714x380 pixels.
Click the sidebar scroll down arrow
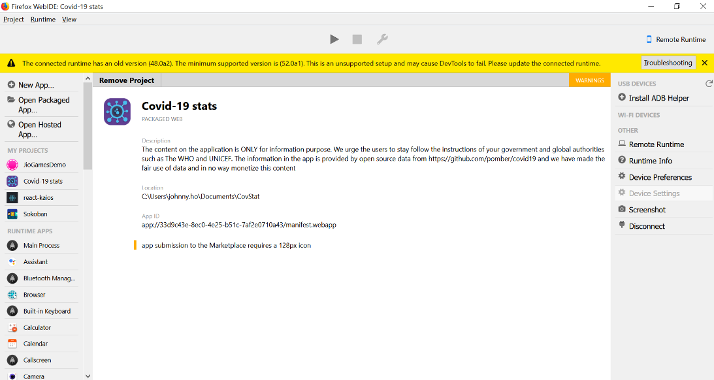[x=87, y=376]
